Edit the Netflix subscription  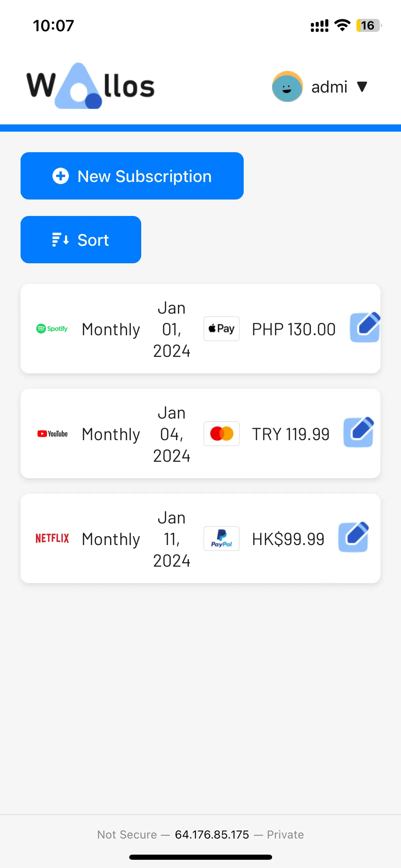pyautogui.click(x=353, y=537)
